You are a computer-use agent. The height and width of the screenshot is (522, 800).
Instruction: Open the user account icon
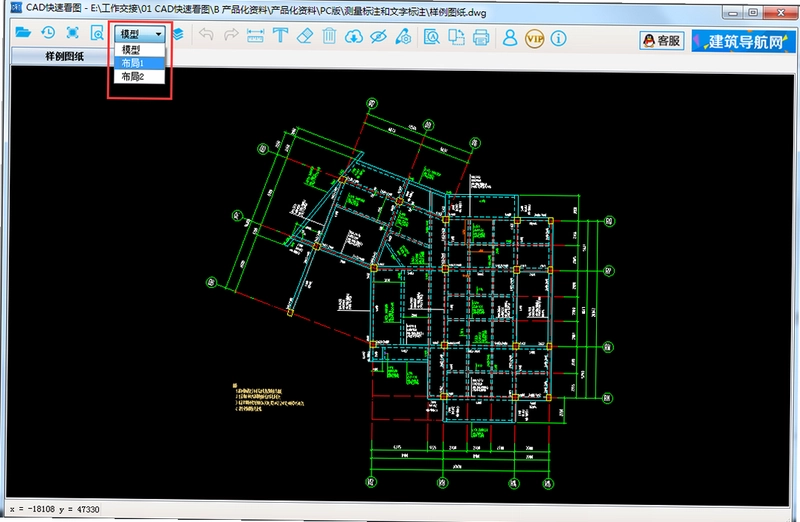point(510,37)
